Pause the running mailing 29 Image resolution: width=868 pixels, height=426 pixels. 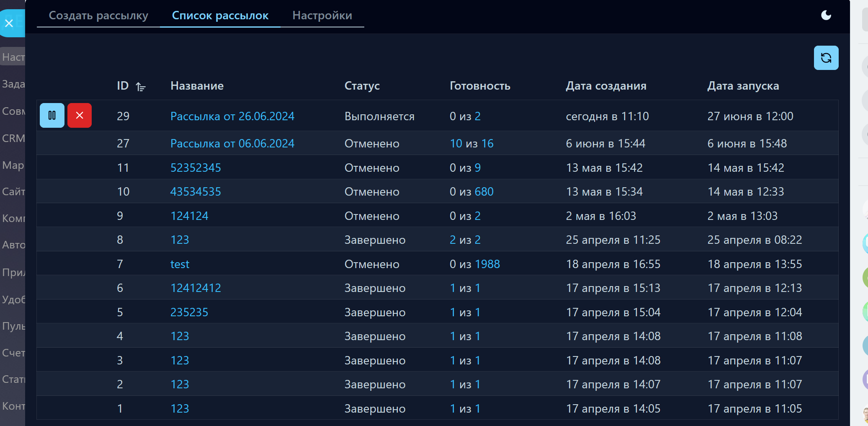pyautogui.click(x=52, y=116)
